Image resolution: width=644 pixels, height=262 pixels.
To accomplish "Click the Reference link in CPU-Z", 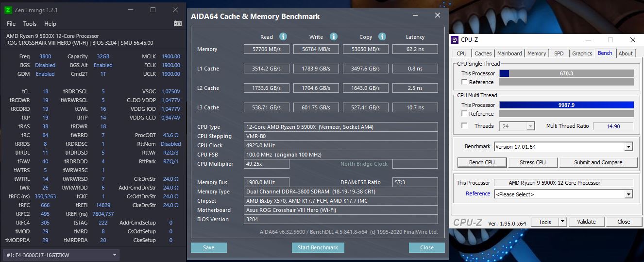I will point(478,193).
